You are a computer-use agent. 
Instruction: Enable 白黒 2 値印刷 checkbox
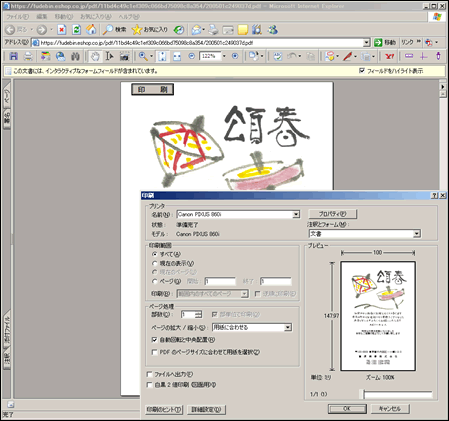[149, 385]
